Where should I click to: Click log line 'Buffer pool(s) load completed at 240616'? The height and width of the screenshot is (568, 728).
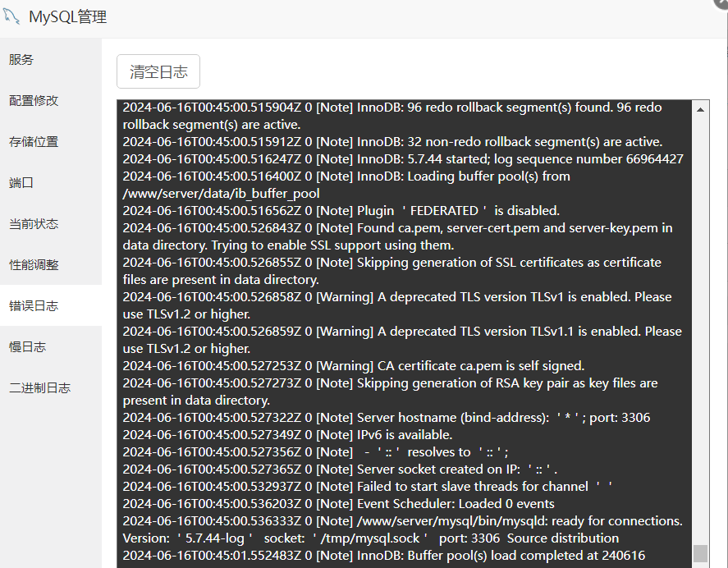click(384, 556)
